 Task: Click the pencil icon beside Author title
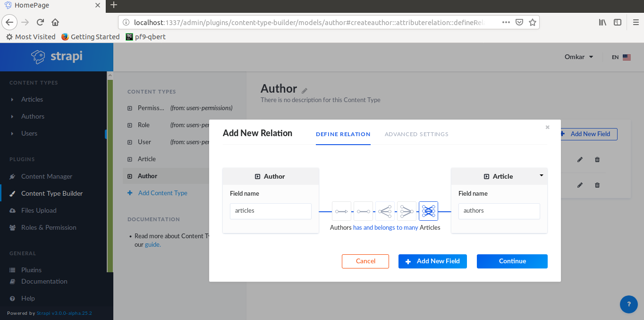[x=304, y=90]
